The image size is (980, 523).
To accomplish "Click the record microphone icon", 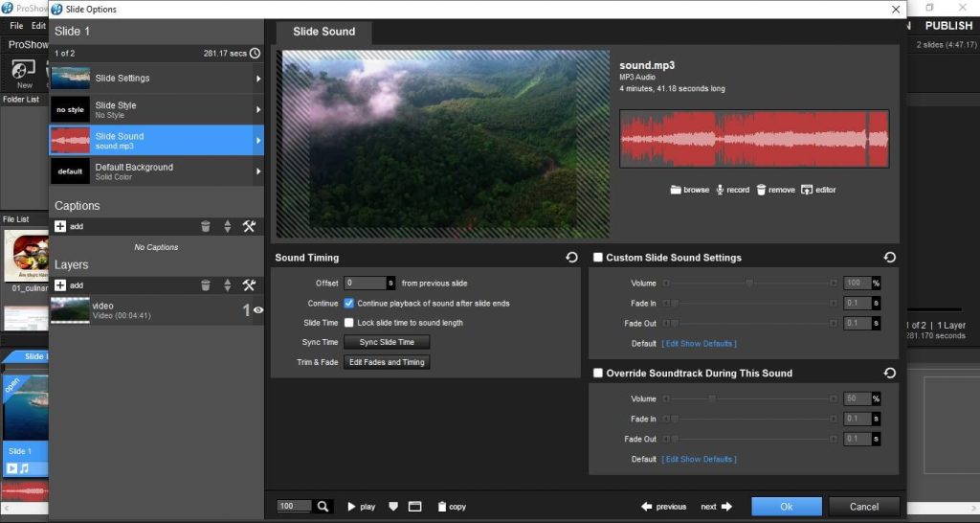I will (720, 190).
